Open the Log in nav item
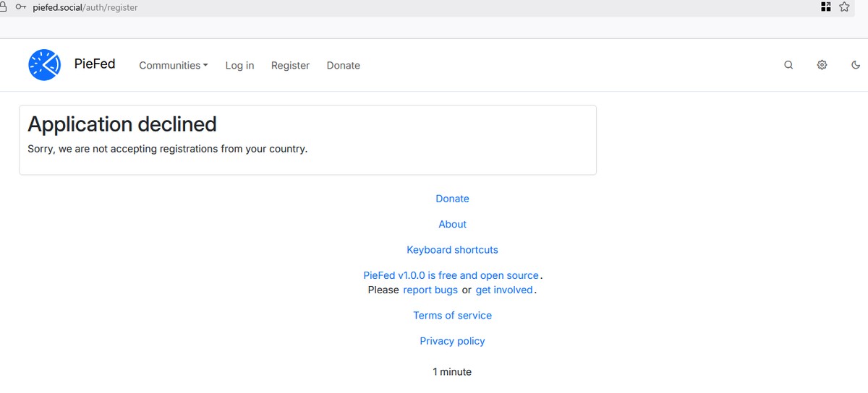The height and width of the screenshot is (393, 868). click(x=239, y=65)
